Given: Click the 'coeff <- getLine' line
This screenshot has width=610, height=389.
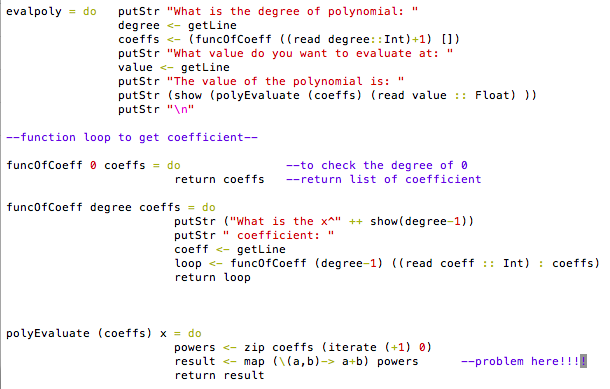Looking at the screenshot, I should pyautogui.click(x=230, y=249).
